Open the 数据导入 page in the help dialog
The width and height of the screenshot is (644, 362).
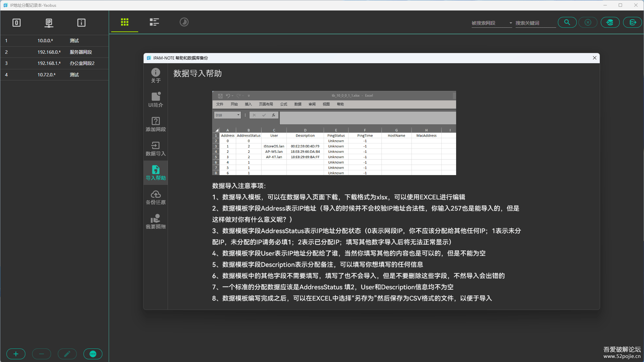point(155,148)
